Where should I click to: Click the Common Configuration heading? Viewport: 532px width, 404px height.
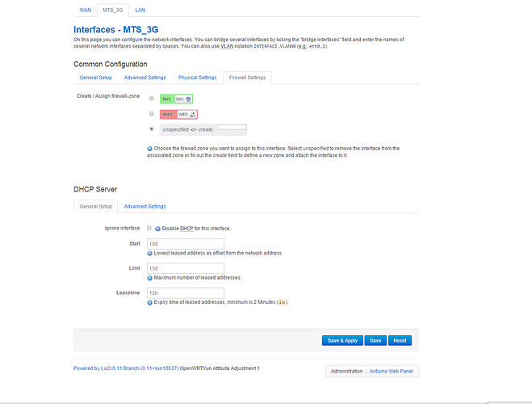[111, 64]
